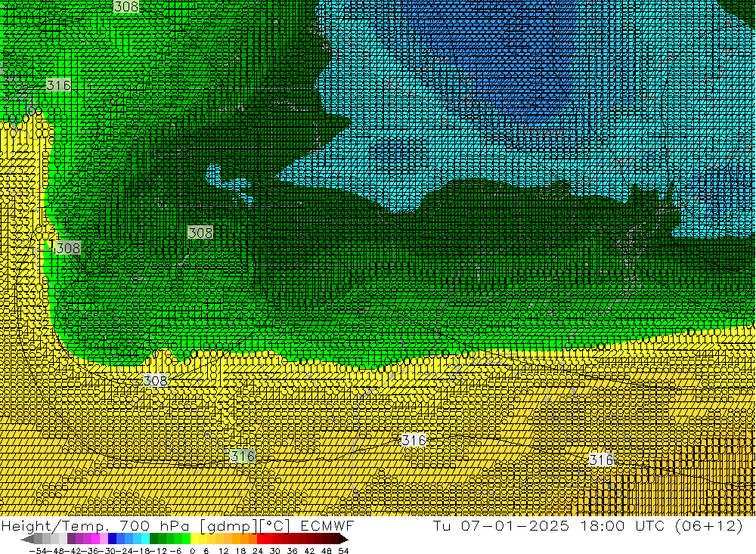Click the '-36' legend tick label
Screen dimensions: 756x554
pyautogui.click(x=90, y=551)
